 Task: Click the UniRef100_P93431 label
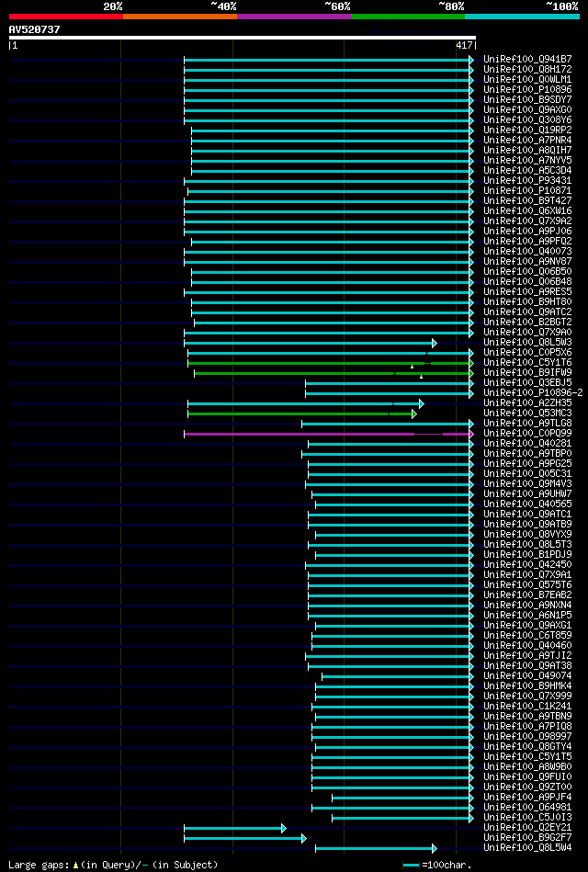527,181
